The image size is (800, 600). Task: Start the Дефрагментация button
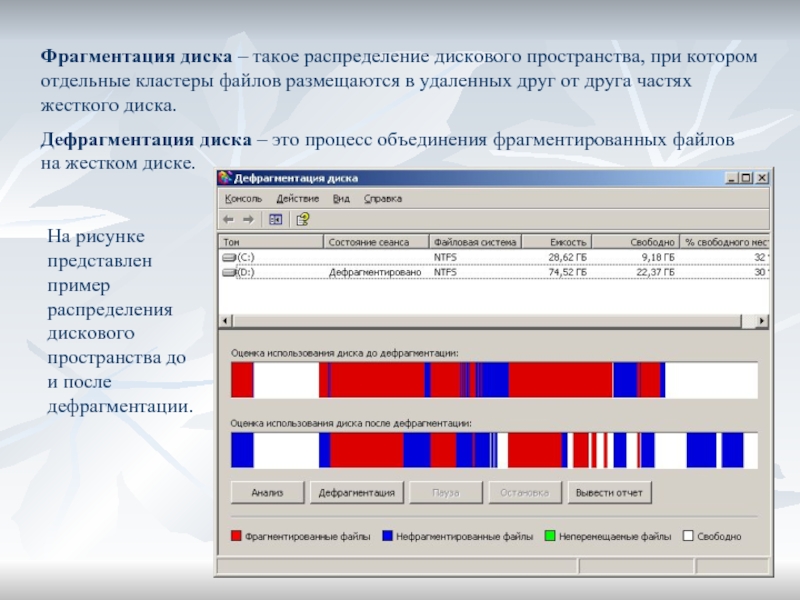pyautogui.click(x=357, y=492)
